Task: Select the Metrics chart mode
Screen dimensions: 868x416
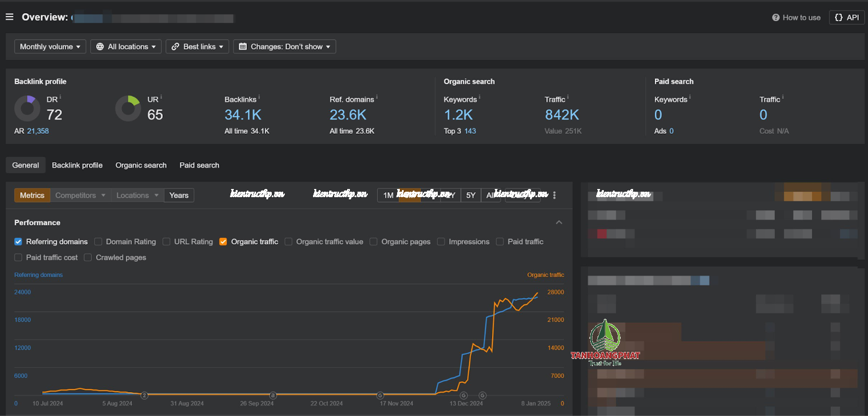Action: 32,196
